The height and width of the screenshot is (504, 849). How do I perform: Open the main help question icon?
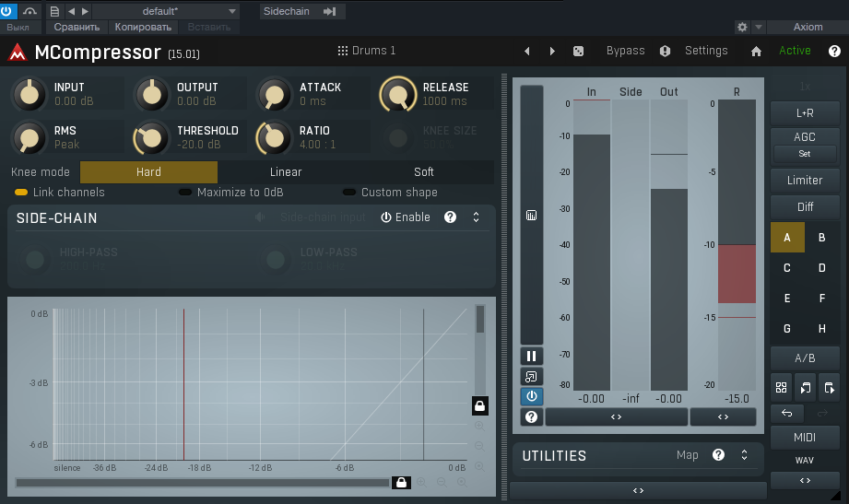[834, 51]
